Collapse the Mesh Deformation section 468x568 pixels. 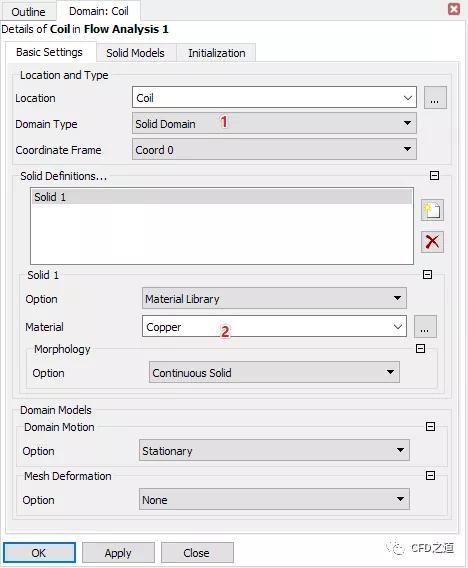(430, 476)
